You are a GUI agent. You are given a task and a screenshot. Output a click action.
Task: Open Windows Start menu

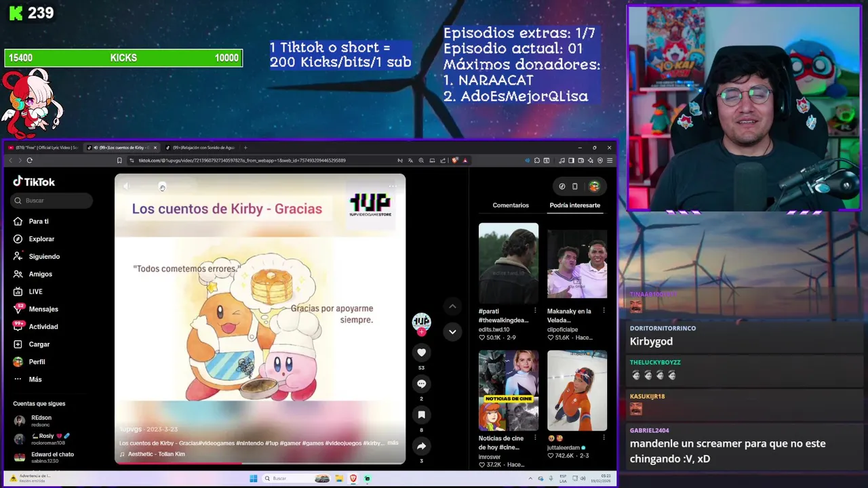click(x=254, y=479)
